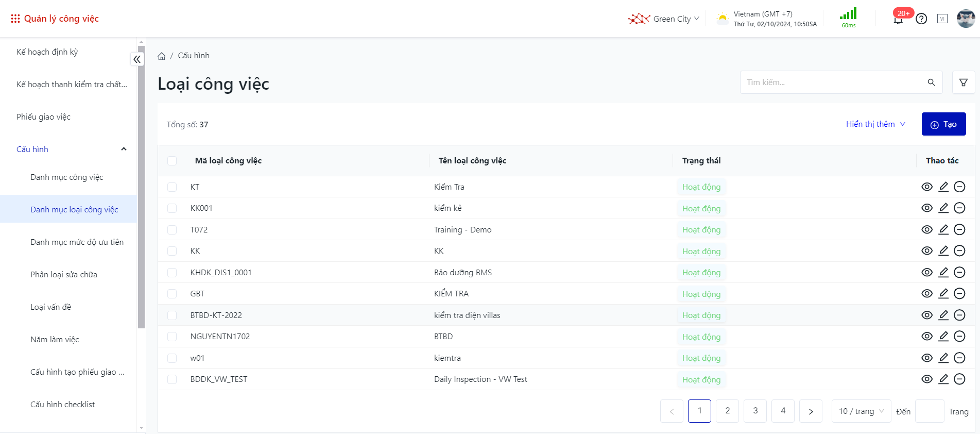980x434 pixels.
Task: Expand the Hiển thị thêm dropdown
Action: (x=875, y=124)
